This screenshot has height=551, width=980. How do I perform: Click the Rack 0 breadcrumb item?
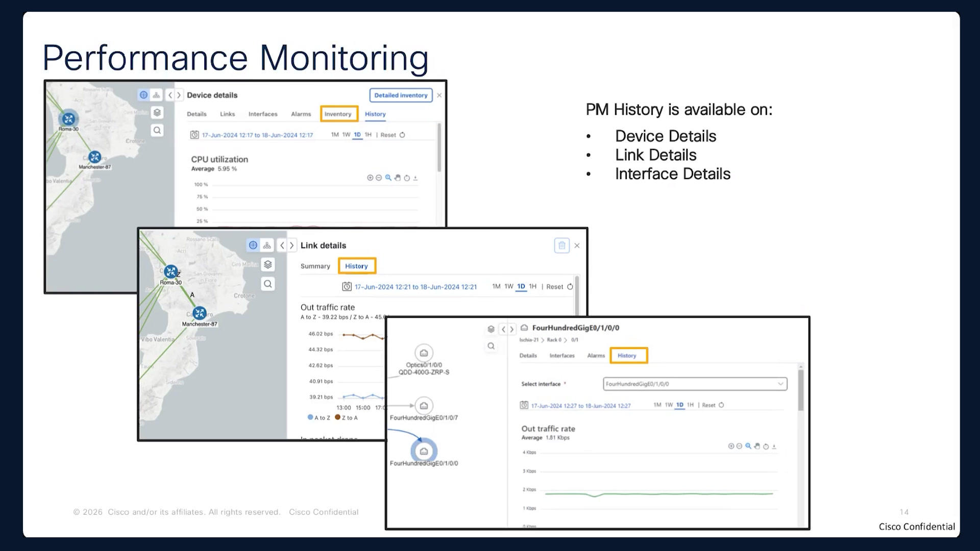click(x=554, y=340)
